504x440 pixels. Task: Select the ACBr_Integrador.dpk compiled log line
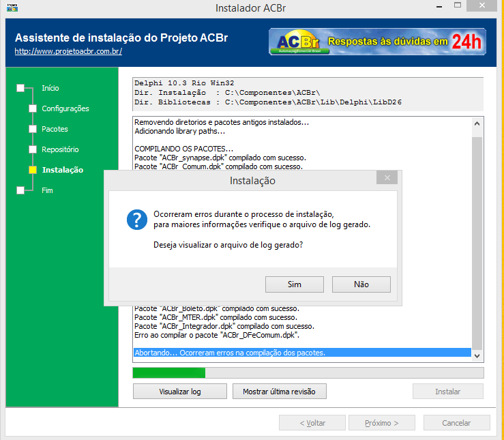click(x=224, y=326)
